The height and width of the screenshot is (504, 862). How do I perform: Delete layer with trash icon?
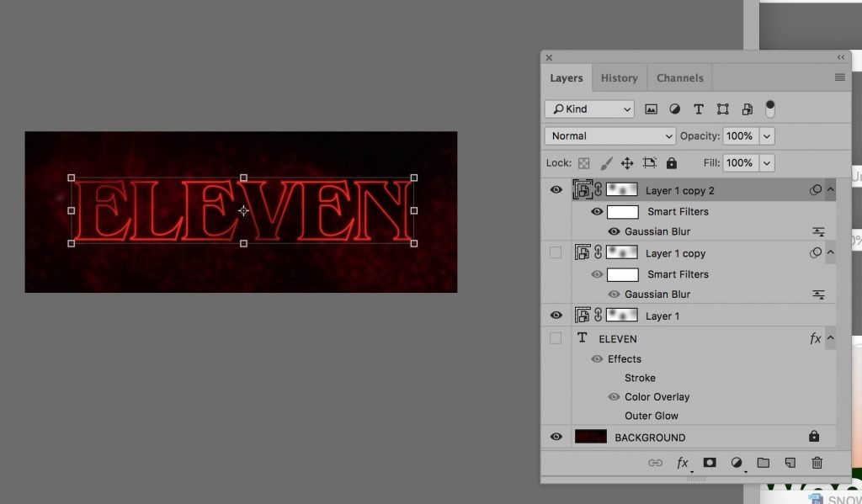pyautogui.click(x=817, y=463)
